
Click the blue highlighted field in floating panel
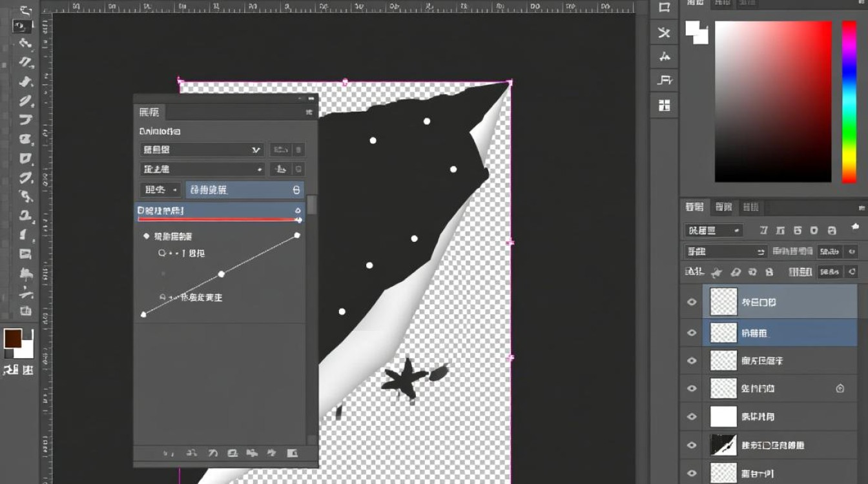[x=245, y=190]
